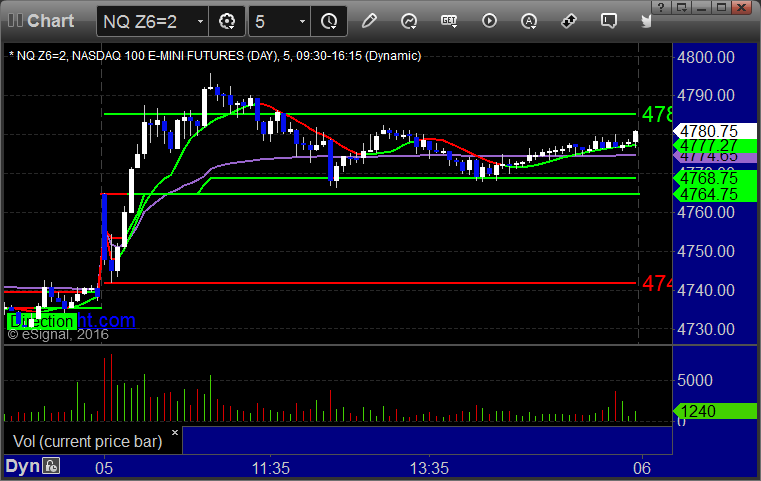Click the eSignal 2016 copyright text
This screenshot has width=761, height=481.
point(58,334)
